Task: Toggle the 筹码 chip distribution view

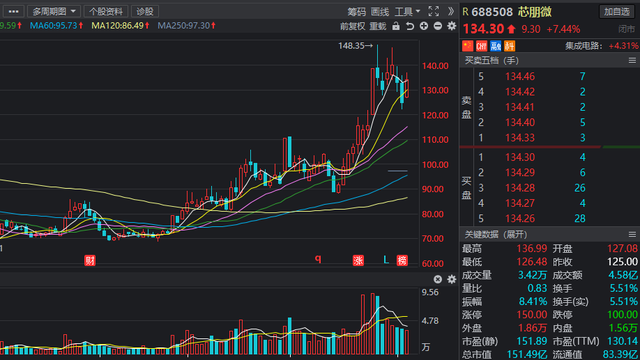Action: pyautogui.click(x=357, y=12)
